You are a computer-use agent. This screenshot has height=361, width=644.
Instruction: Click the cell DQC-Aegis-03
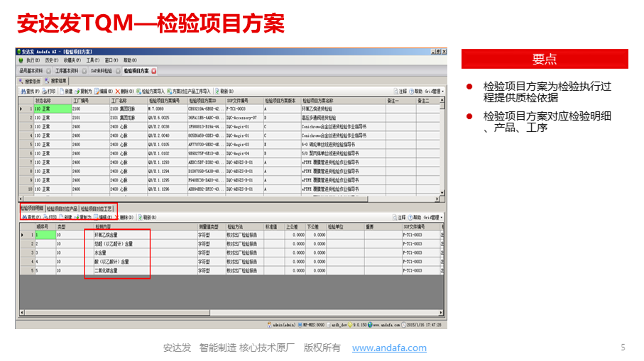[x=244, y=145]
